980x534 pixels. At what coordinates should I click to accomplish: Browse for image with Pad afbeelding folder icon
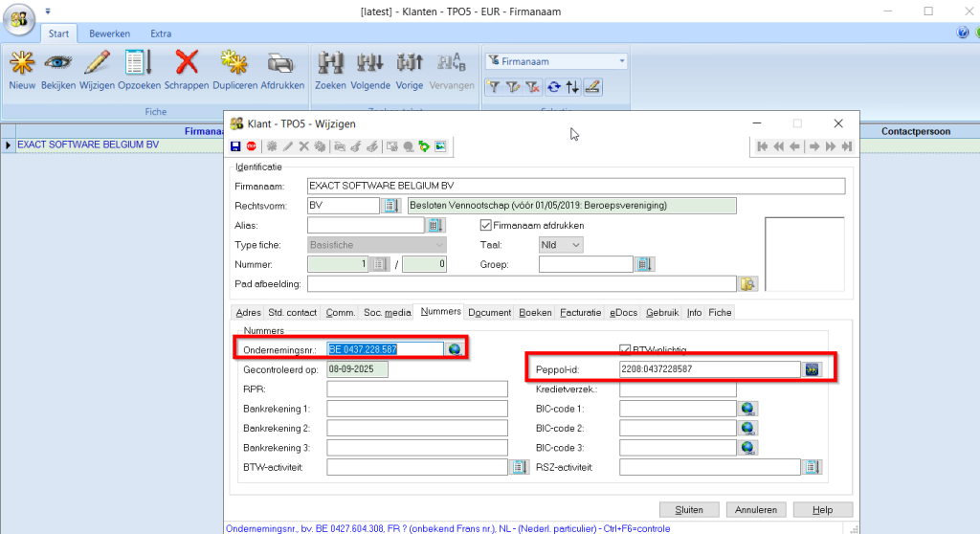coord(746,284)
